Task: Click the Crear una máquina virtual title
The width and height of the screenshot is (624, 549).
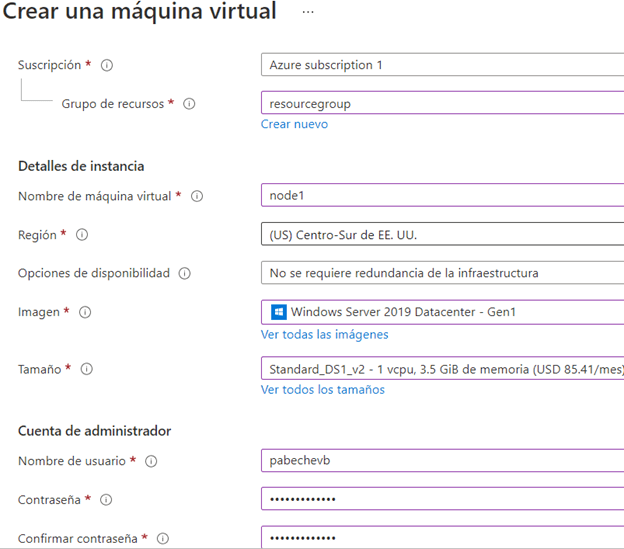Action: pyautogui.click(x=139, y=11)
